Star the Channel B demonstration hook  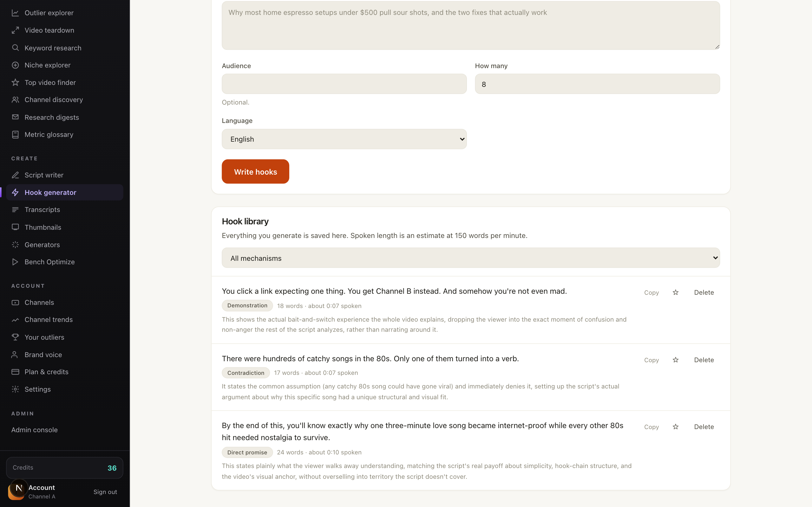pyautogui.click(x=675, y=292)
